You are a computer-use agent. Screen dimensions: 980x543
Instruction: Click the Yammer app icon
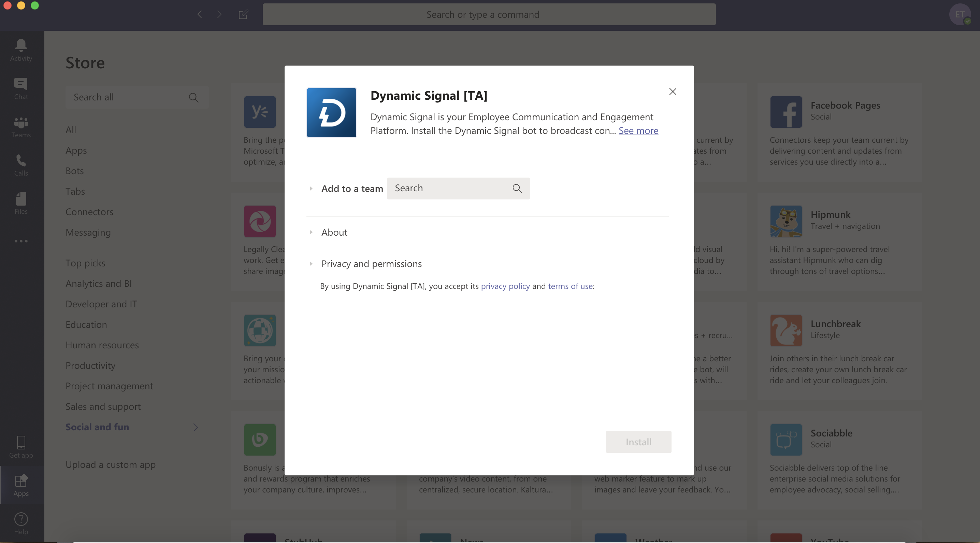pos(260,112)
